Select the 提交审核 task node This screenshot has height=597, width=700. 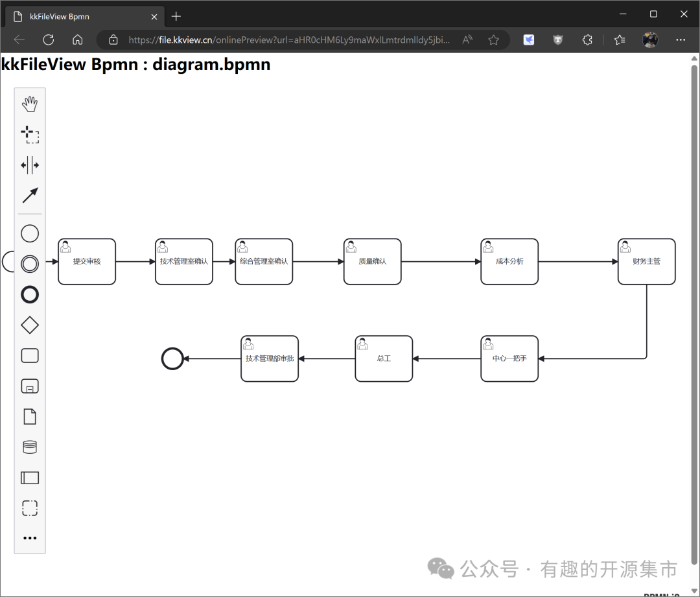[x=87, y=262]
